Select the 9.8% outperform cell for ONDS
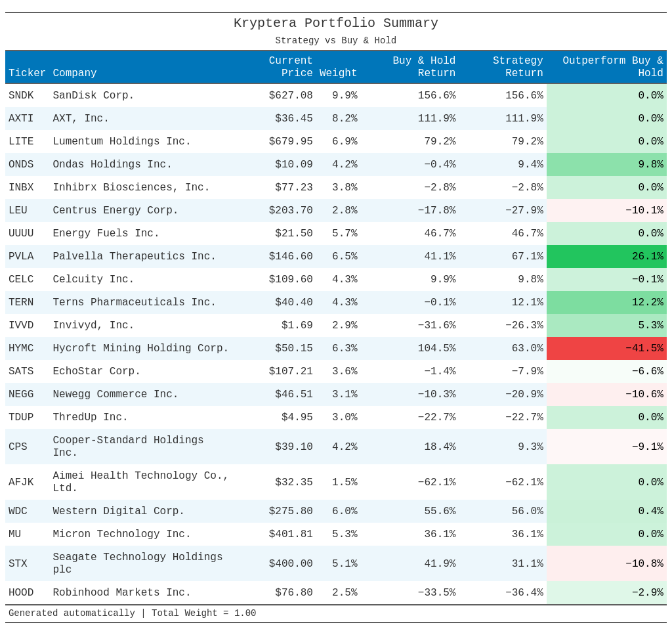The height and width of the screenshot is (635, 672). point(606,164)
